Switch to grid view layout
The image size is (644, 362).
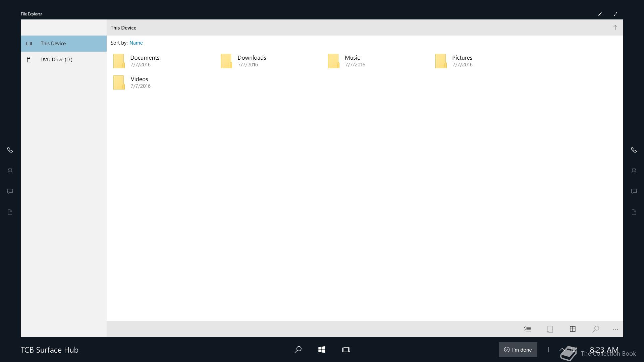coord(573,329)
